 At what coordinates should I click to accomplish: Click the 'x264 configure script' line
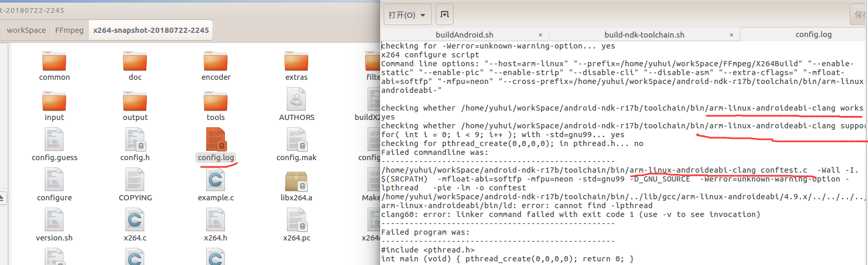tap(430, 55)
